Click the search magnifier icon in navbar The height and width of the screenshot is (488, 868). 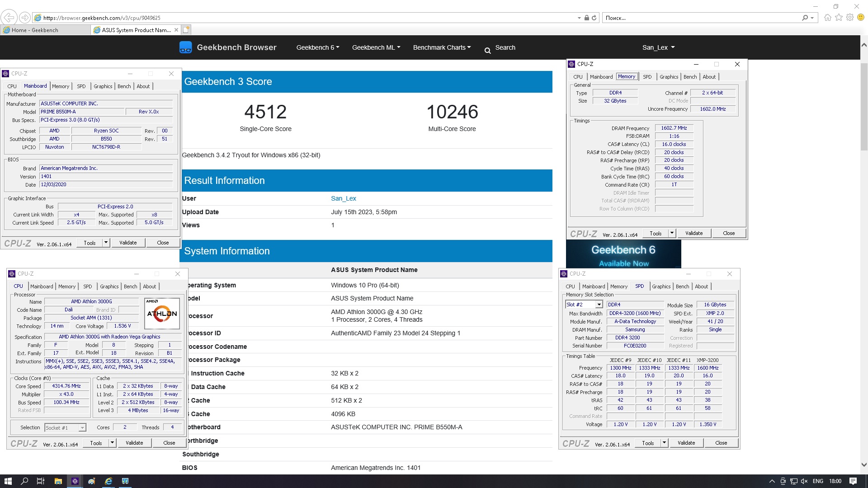coord(487,51)
